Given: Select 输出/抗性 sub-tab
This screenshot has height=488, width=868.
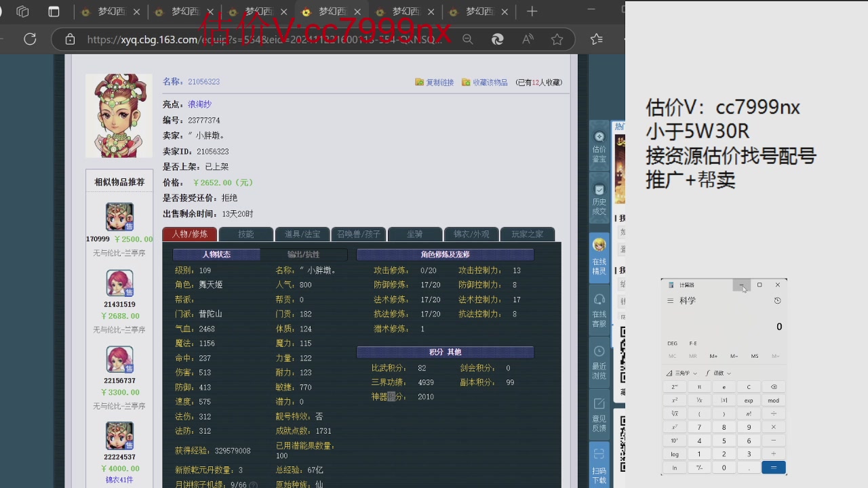Looking at the screenshot, I should 304,255.
